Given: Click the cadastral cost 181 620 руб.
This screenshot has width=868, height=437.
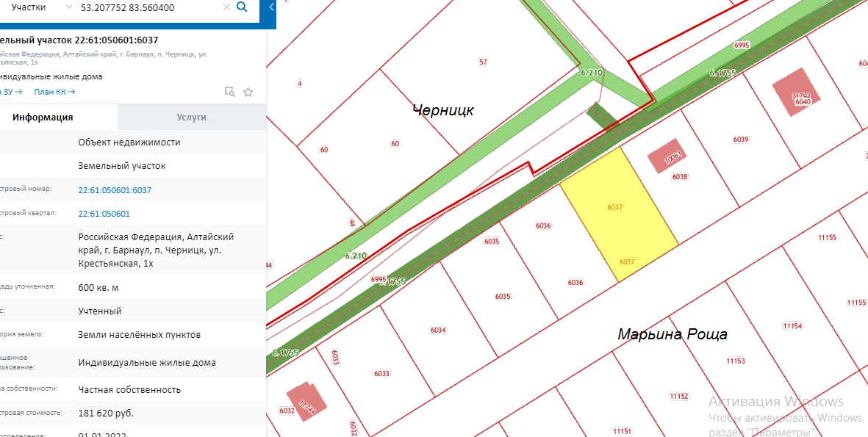Looking at the screenshot, I should 106,413.
